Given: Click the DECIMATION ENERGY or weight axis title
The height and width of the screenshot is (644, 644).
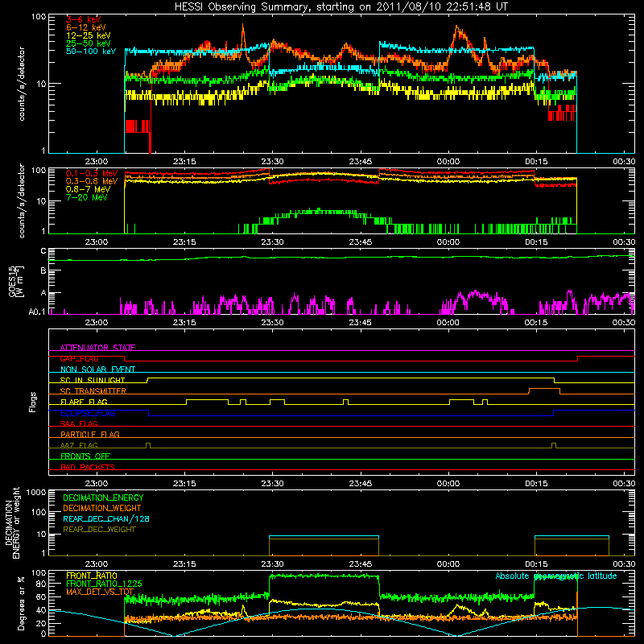Looking at the screenshot, I should tap(12, 522).
